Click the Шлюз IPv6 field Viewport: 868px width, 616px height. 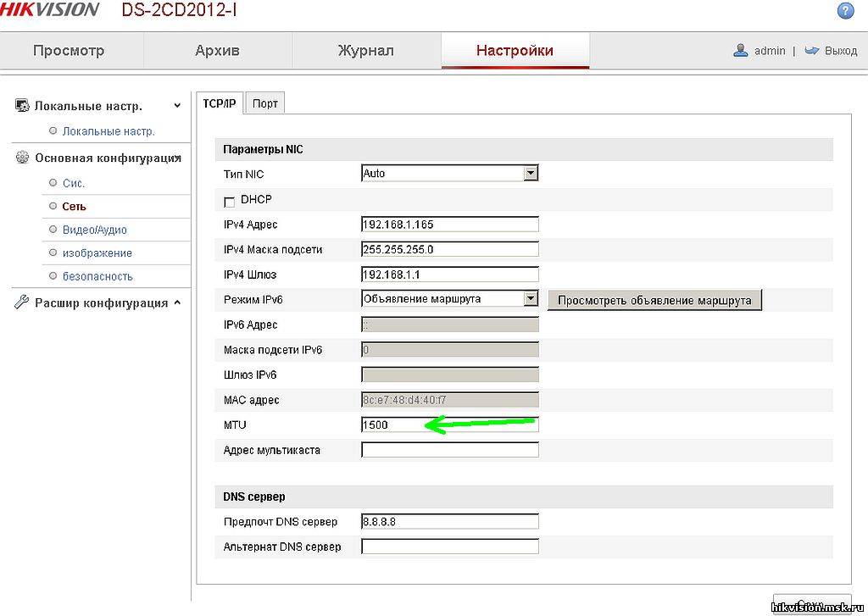click(449, 375)
